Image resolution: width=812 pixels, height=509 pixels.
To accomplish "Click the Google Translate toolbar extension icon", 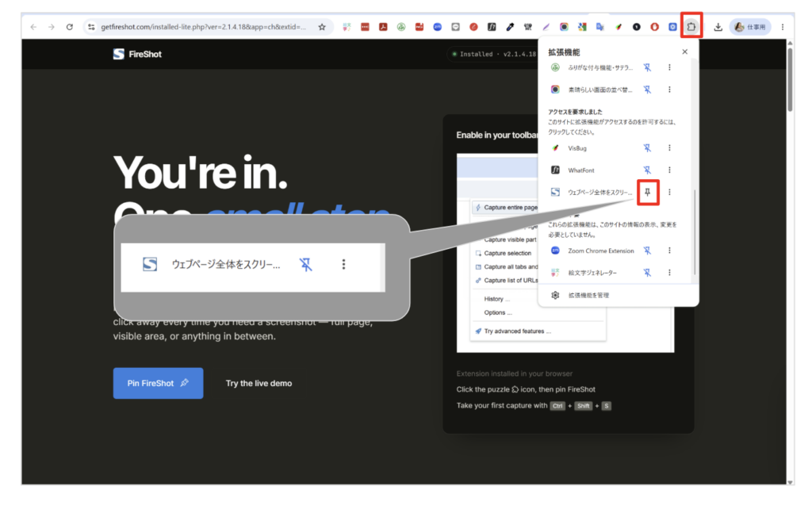I will 600,27.
